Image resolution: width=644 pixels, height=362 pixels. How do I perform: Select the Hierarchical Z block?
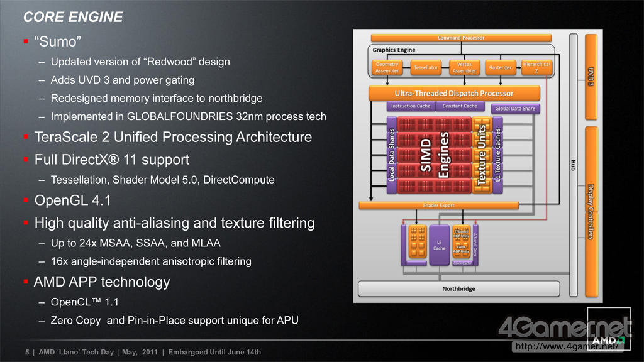click(x=536, y=67)
